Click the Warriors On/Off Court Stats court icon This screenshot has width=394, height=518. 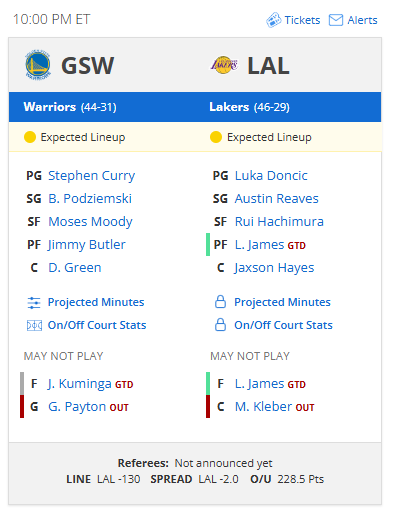pos(34,325)
